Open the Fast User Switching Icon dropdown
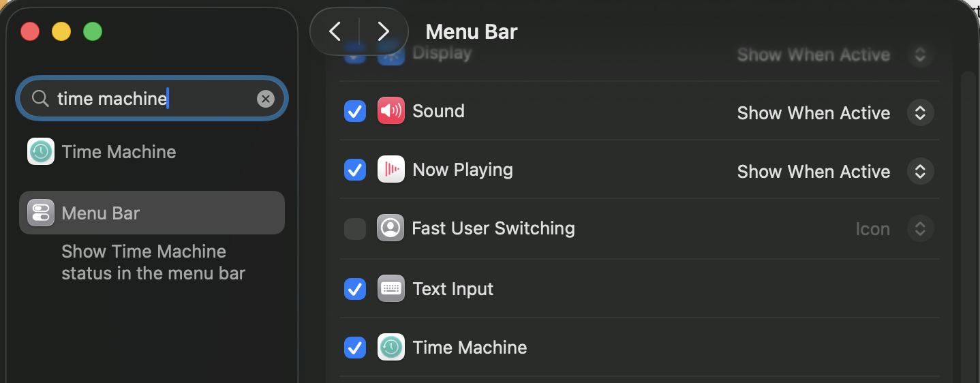Screen dimensions: 980x383 [x=920, y=229]
